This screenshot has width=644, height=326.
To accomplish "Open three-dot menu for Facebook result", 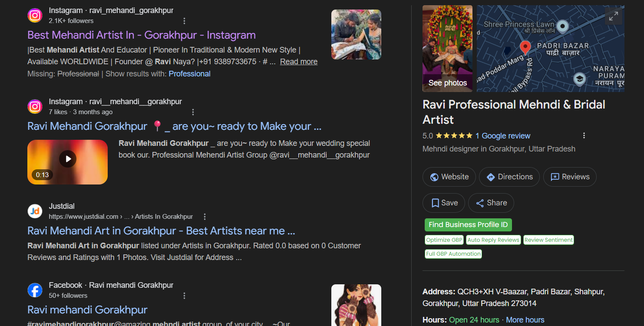I will [x=184, y=296].
